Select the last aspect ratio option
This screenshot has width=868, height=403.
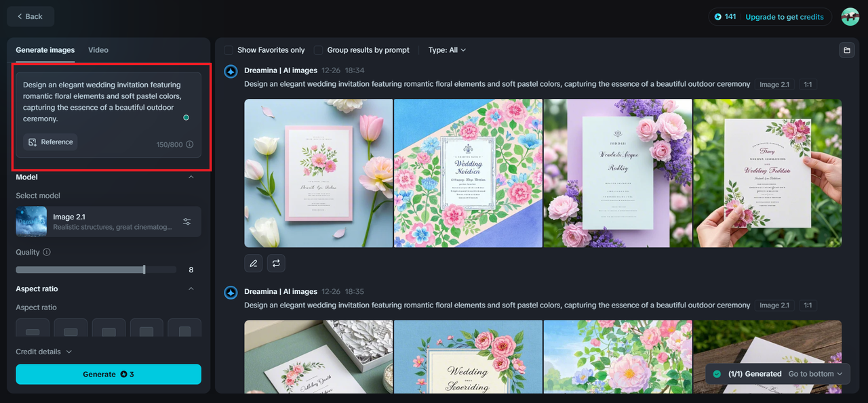184,328
